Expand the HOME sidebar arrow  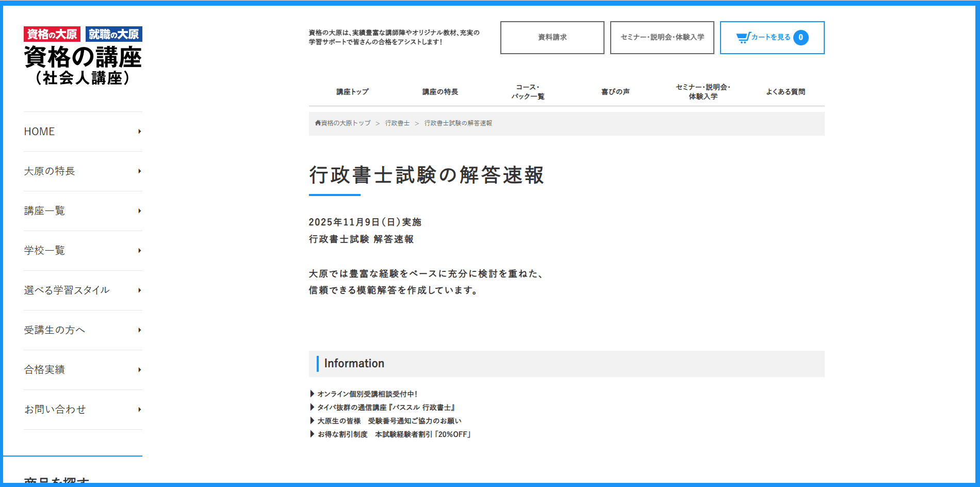point(139,132)
